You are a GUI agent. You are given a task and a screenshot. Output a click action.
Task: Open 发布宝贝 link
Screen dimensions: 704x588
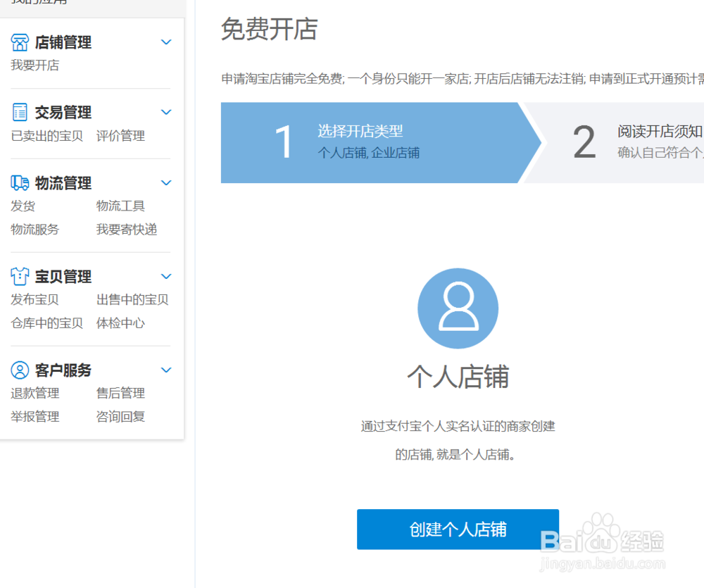[35, 299]
